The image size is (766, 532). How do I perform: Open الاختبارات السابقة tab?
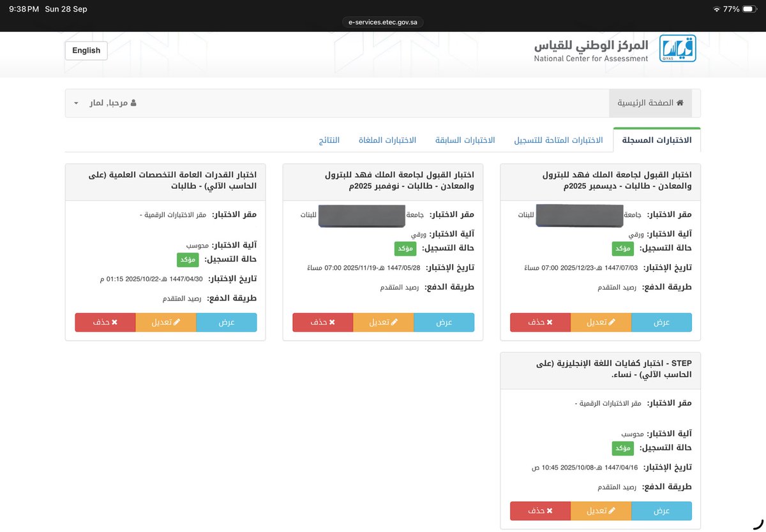[x=465, y=140]
